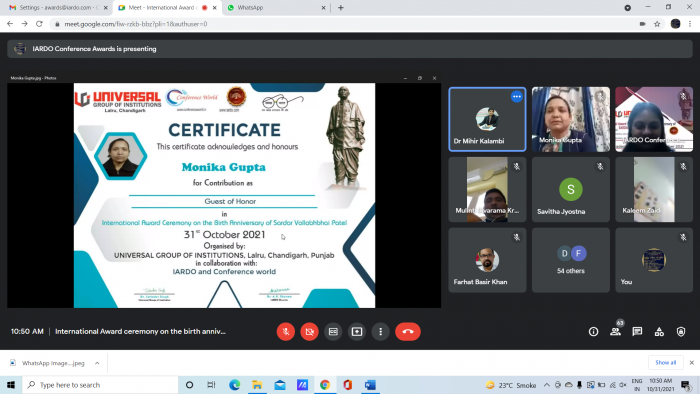Open the three-dot more options menu
This screenshot has width=700, height=394.
pos(380,332)
